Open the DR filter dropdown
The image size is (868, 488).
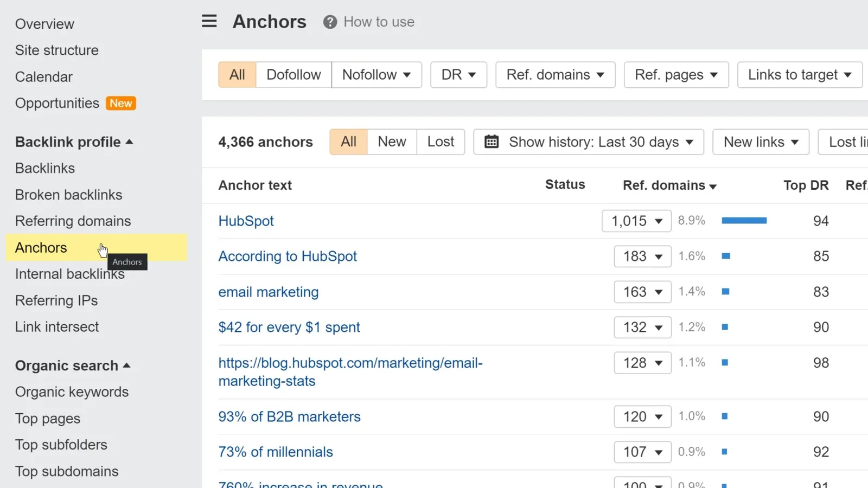click(458, 75)
